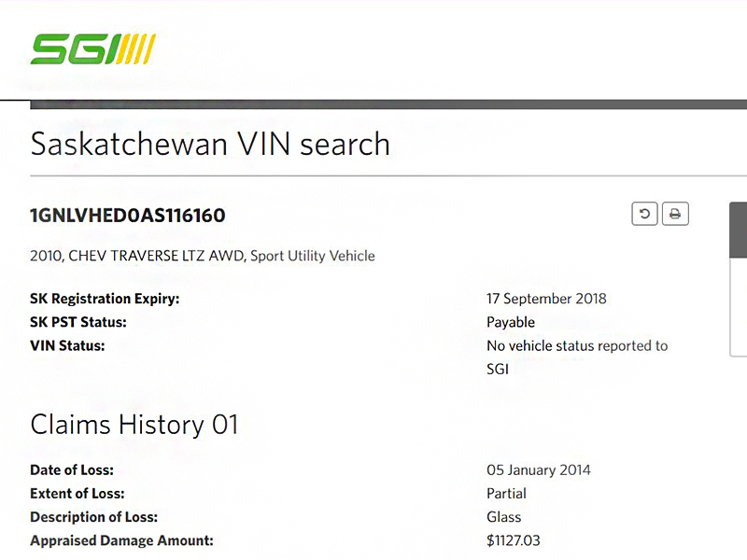The height and width of the screenshot is (560, 747).
Task: Click the 05 January 2014 value
Action: [x=539, y=470]
